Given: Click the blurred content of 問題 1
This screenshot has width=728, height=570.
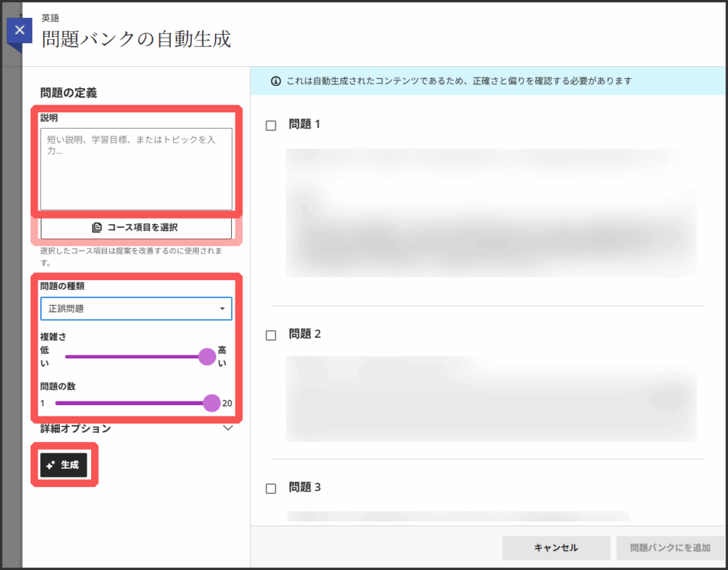Looking at the screenshot, I should click(491, 212).
